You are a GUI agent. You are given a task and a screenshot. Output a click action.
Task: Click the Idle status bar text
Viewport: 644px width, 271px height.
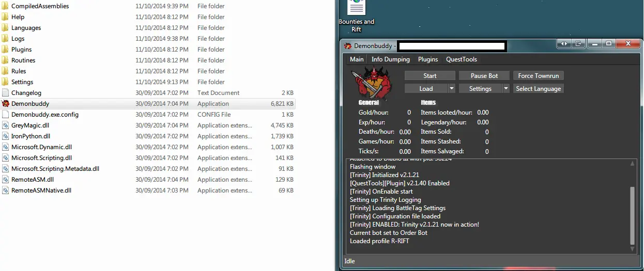pyautogui.click(x=350, y=261)
